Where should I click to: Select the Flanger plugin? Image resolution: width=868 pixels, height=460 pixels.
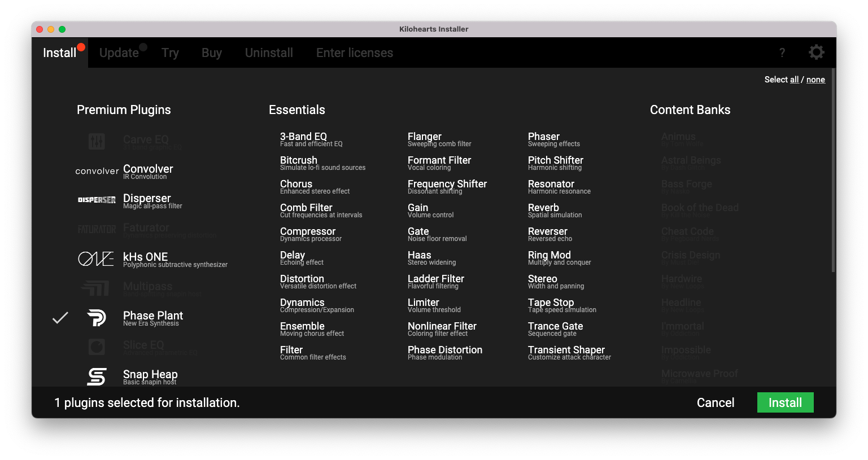(x=439, y=139)
